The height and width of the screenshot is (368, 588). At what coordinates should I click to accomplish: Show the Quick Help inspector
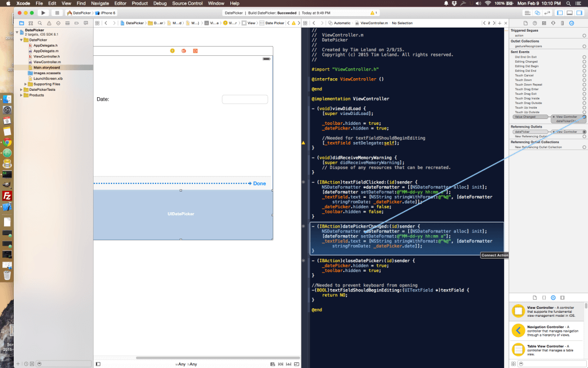(535, 23)
